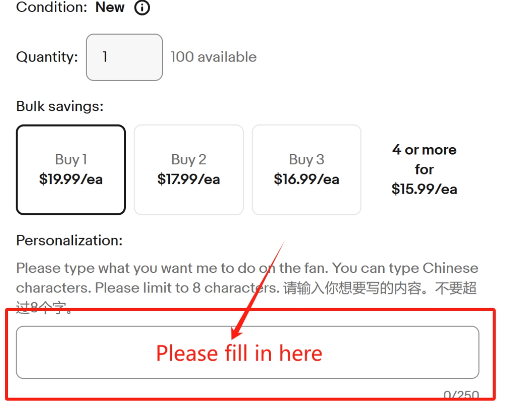Click the "4 or more" offer heading
Viewport: 530px width, 420px height.
[424, 150]
